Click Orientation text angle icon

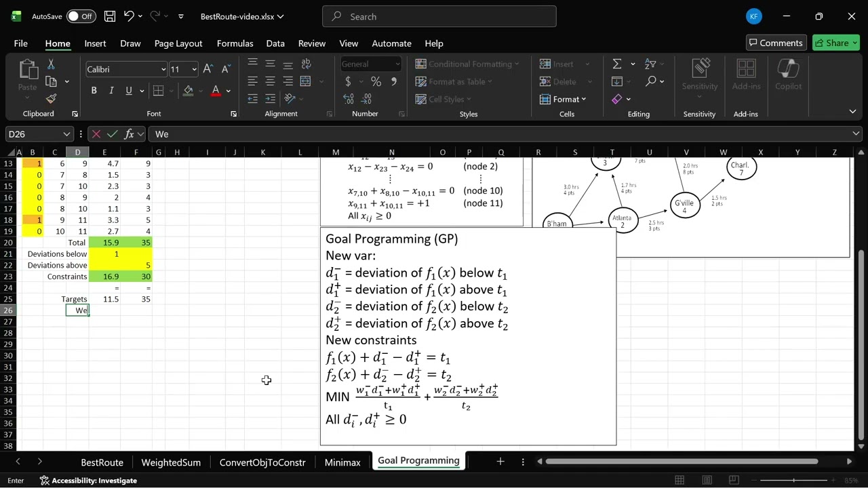point(290,99)
